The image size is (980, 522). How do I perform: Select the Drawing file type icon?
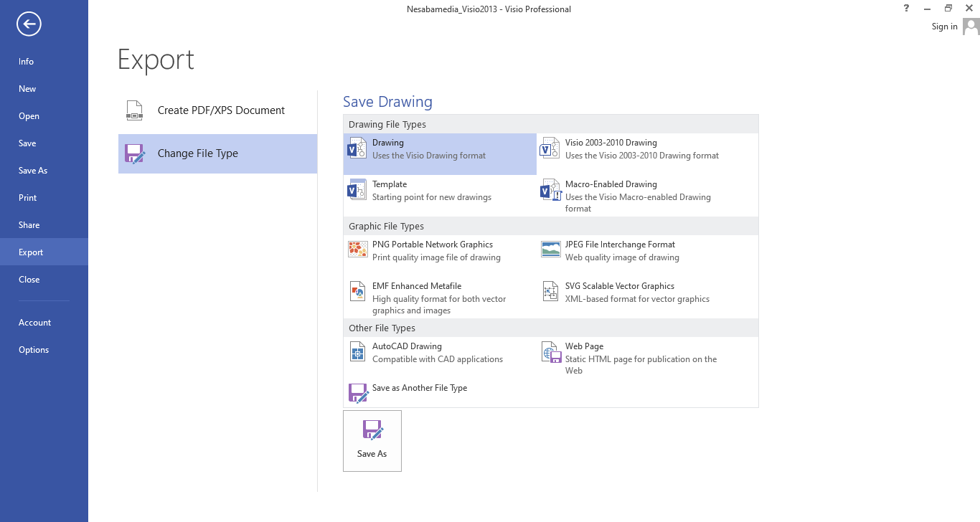coord(357,148)
